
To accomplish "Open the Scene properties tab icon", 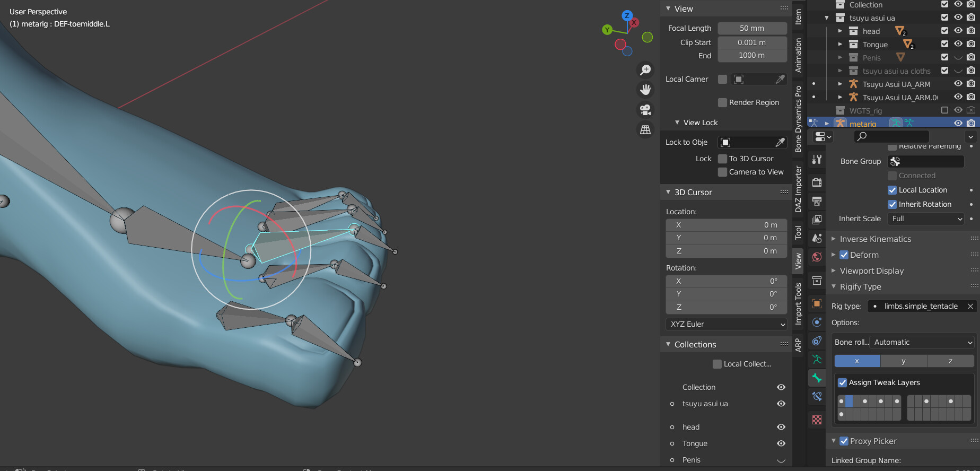I will [817, 238].
